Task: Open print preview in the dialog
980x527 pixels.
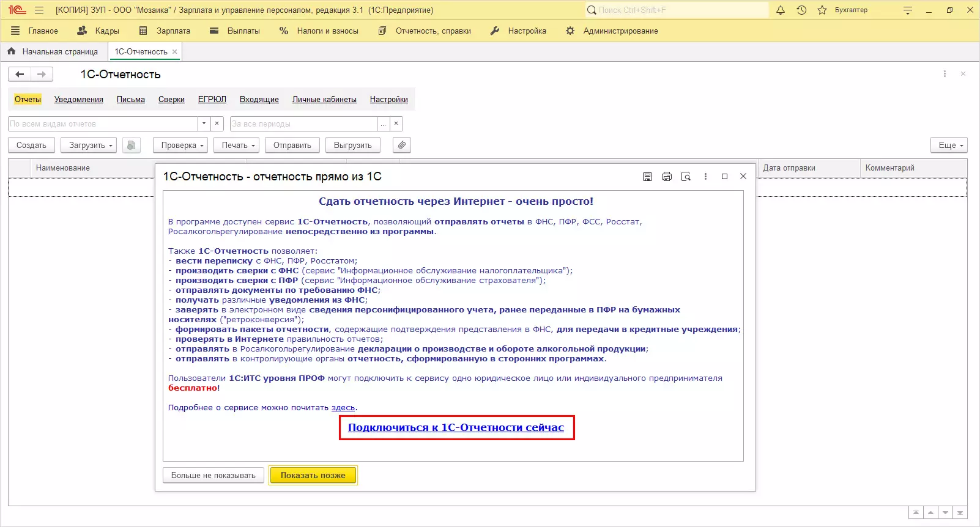Action: 686,177
